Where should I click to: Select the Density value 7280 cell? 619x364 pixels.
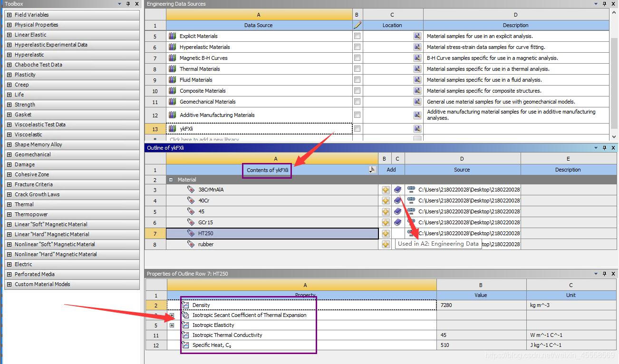click(x=481, y=305)
